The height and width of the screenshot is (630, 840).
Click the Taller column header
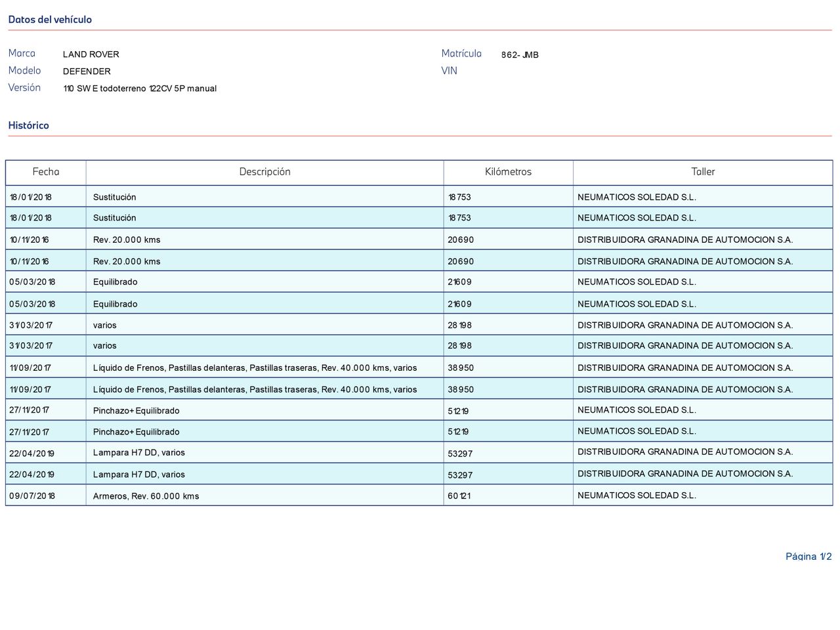click(703, 172)
